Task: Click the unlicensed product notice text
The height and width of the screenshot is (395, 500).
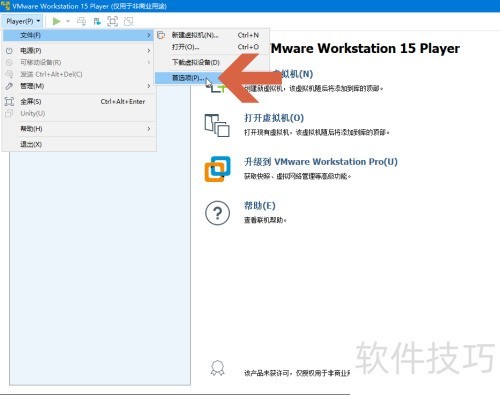Action: tap(297, 373)
